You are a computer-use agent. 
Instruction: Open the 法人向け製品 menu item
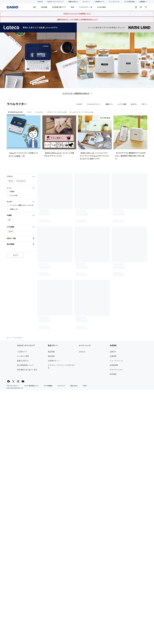[101, 7]
